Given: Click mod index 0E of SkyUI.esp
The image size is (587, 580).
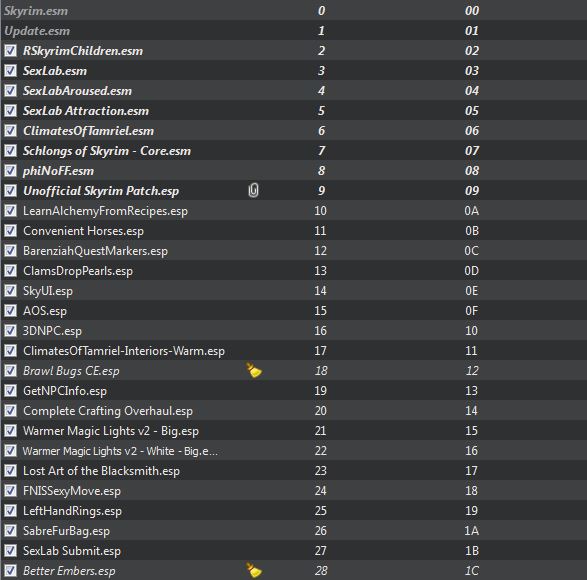Looking at the screenshot, I should coord(472,291).
